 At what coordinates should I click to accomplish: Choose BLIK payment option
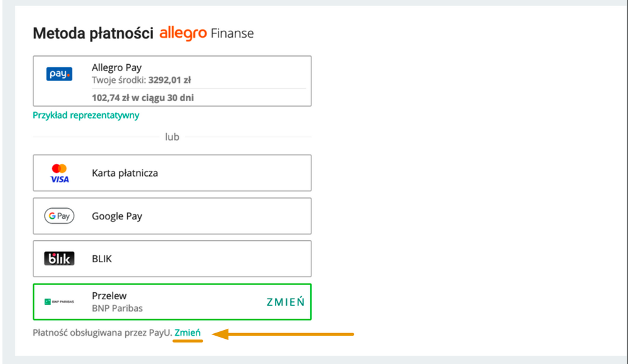point(172,259)
